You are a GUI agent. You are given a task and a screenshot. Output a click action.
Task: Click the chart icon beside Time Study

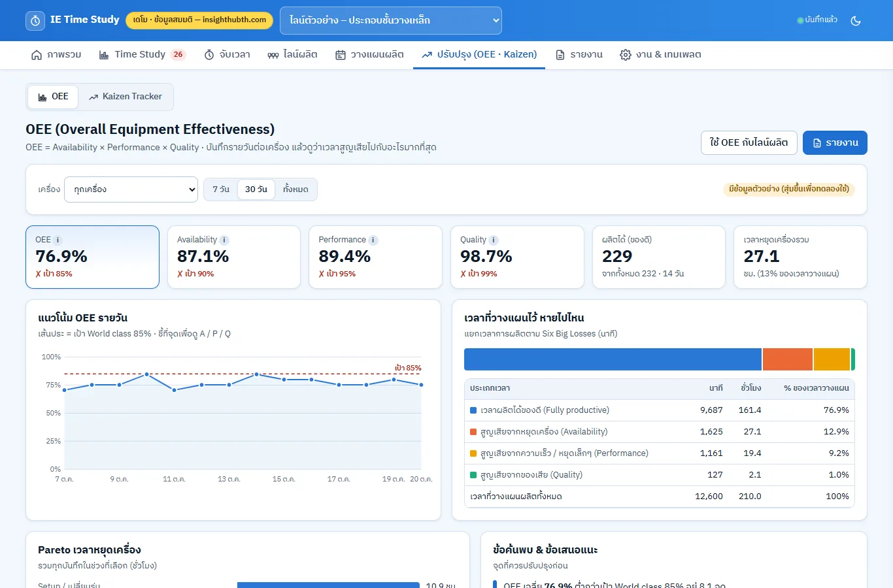104,55
